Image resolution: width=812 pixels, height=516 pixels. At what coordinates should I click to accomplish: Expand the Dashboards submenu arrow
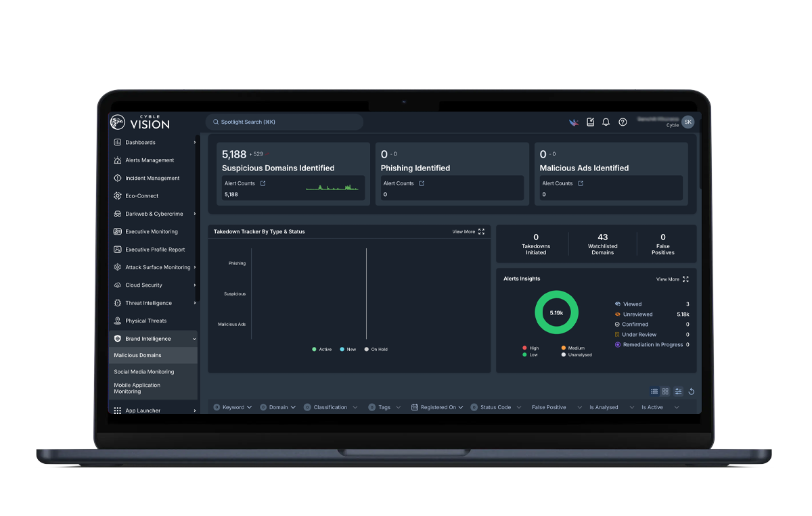point(194,143)
